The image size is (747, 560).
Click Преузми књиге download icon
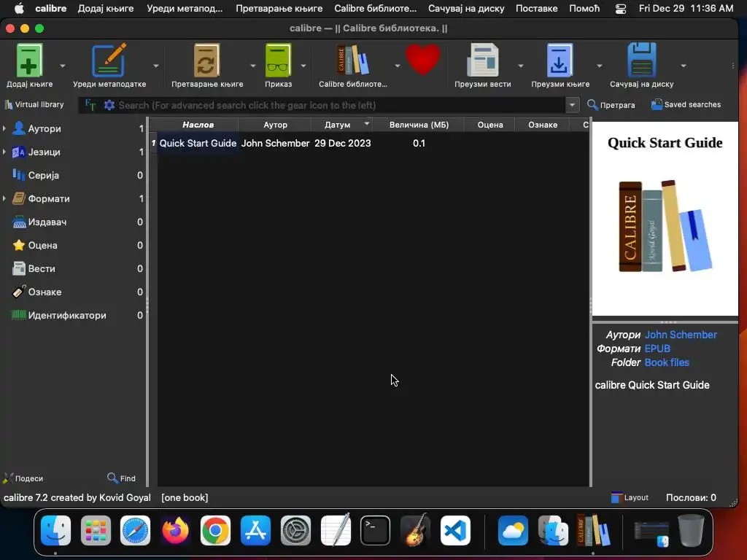click(x=560, y=61)
